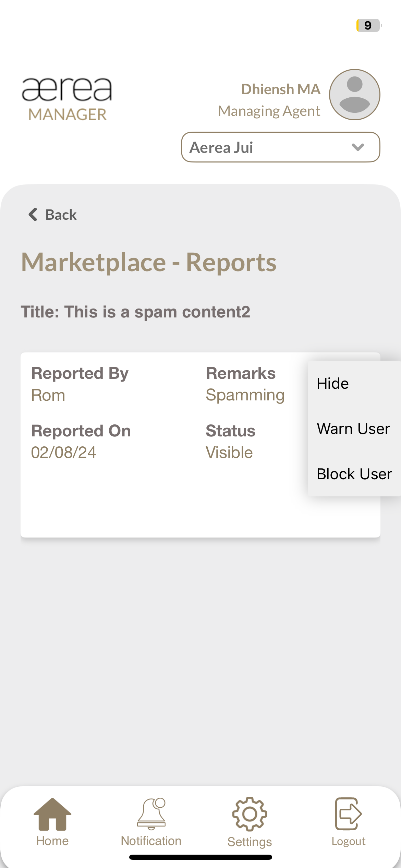Tap the Logout exit icon
Viewport: 401px width, 868px height.
coord(348,814)
